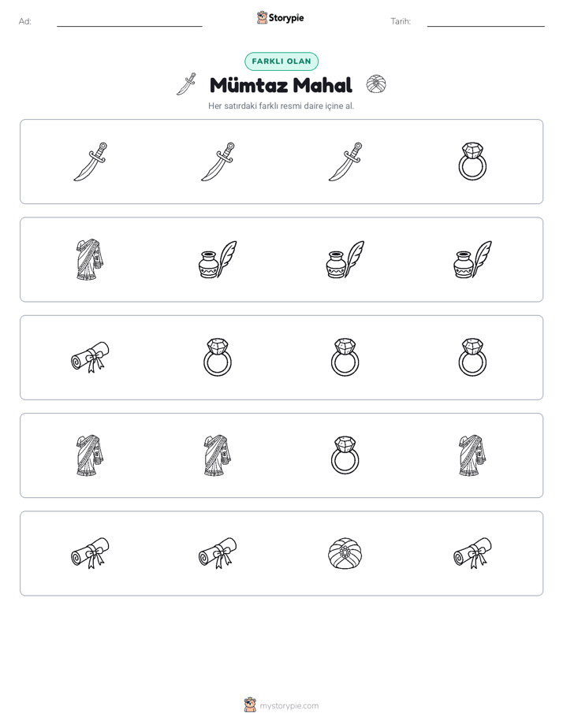Click the Tarih date line field
This screenshot has width=563, height=728.
coord(486,21)
